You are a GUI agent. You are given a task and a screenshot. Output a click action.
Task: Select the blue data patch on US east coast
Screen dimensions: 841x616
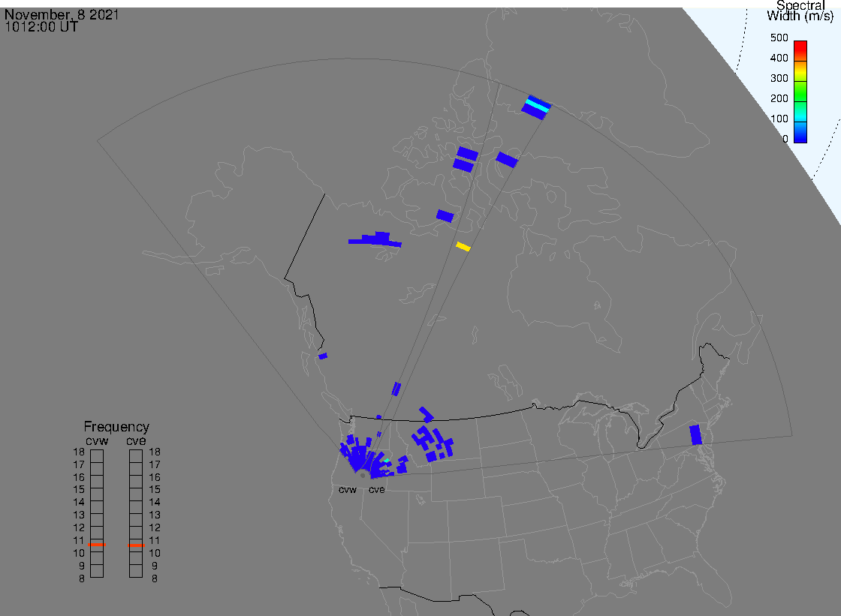click(695, 434)
